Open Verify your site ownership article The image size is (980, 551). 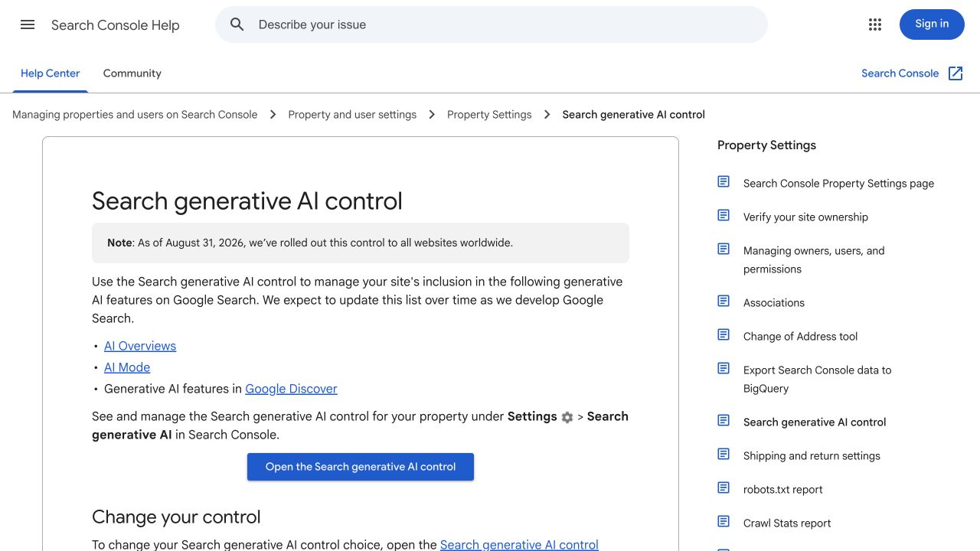[x=805, y=217]
